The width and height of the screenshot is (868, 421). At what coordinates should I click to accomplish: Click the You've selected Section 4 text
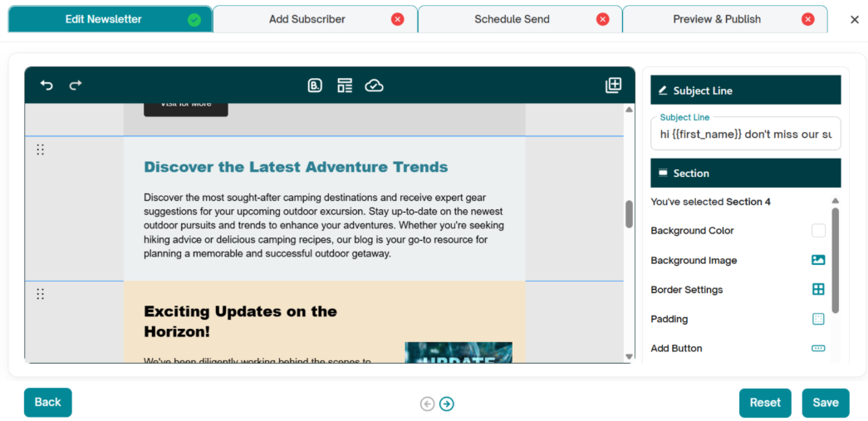click(x=711, y=202)
